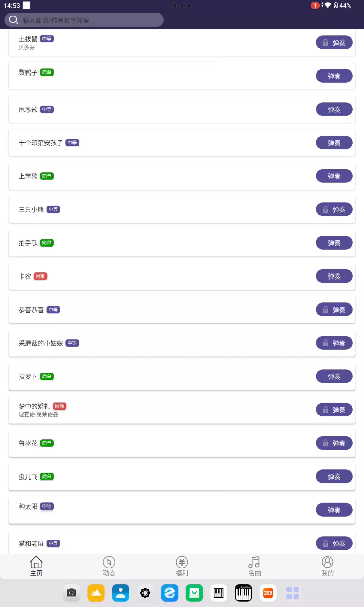Open the green shopping bag app
Viewport: 364px width, 607px height.
point(194,593)
